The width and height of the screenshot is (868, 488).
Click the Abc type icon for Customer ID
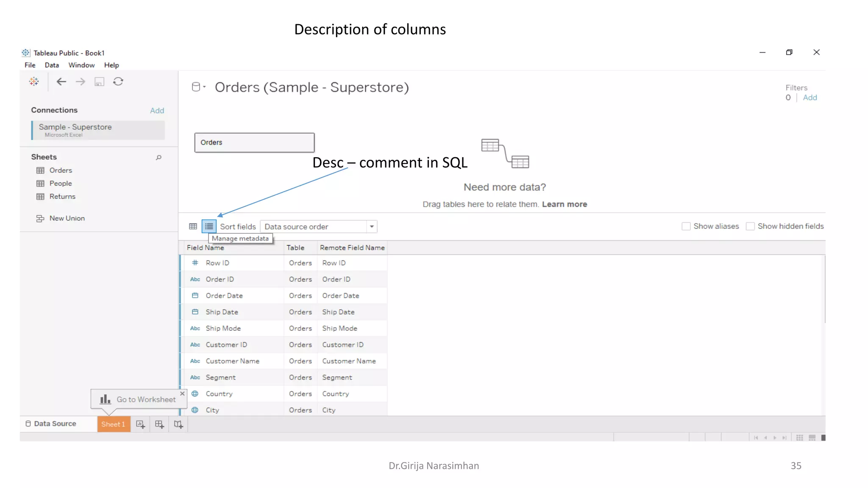tap(195, 344)
